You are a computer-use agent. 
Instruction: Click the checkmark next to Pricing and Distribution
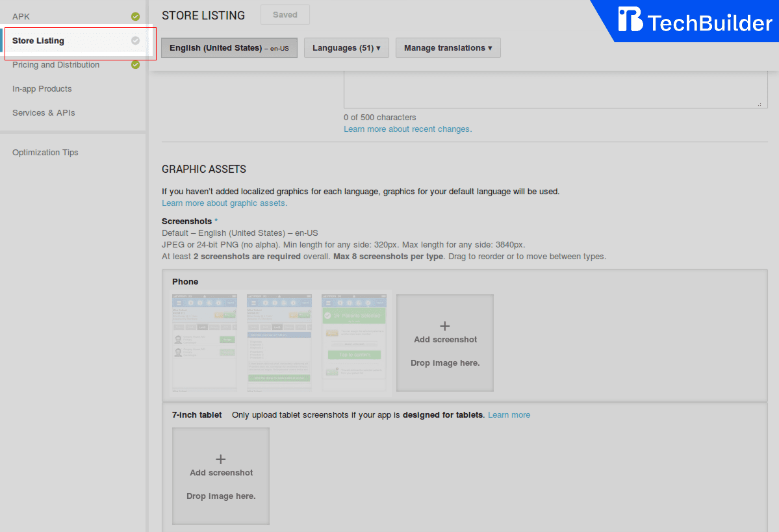pos(135,65)
